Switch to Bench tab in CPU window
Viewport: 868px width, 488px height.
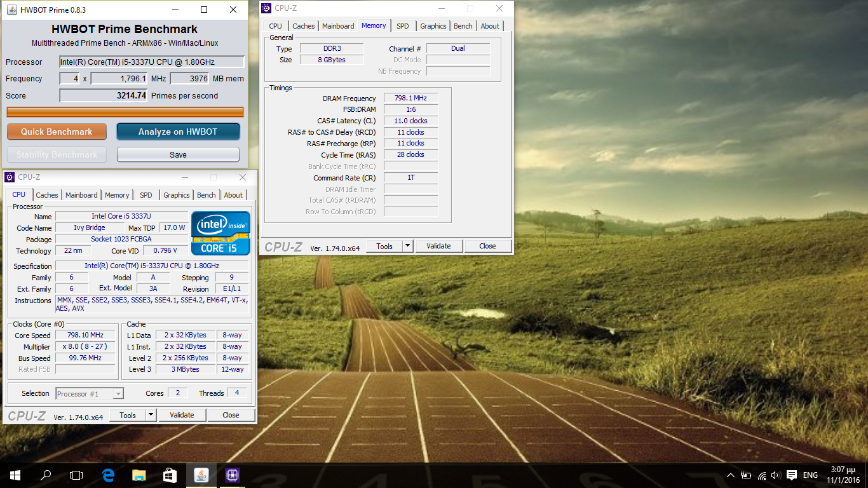[x=207, y=195]
